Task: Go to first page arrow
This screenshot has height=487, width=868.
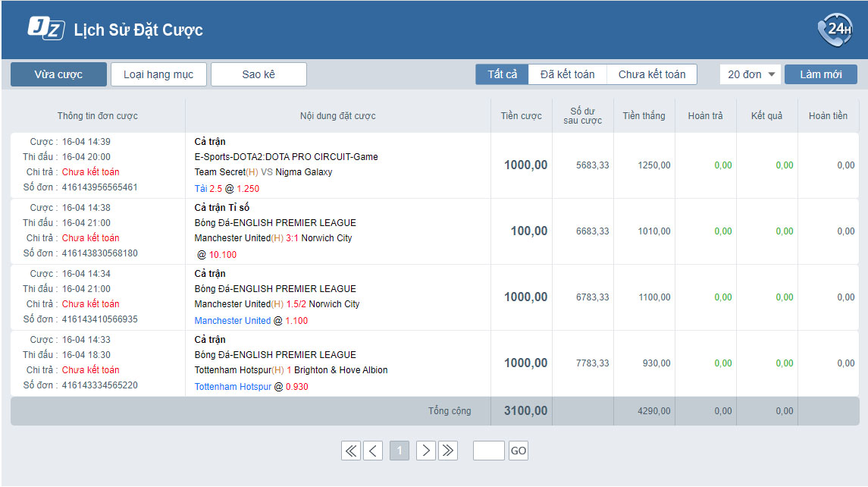Action: coord(351,451)
